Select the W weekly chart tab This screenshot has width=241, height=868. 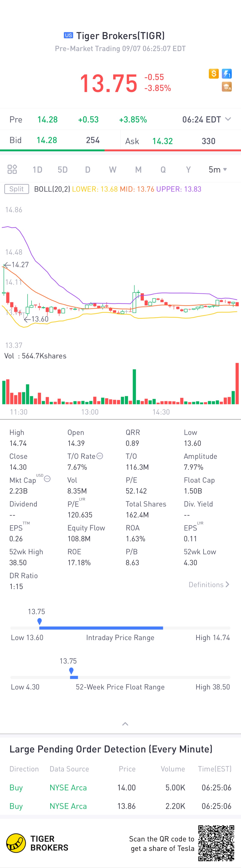[113, 170]
